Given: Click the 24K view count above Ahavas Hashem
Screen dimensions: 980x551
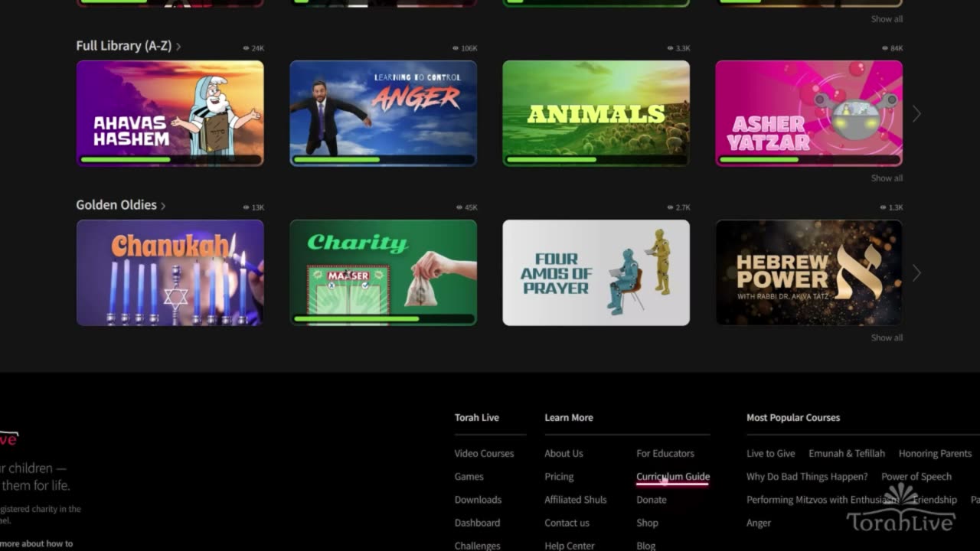Looking at the screenshot, I should click(253, 48).
